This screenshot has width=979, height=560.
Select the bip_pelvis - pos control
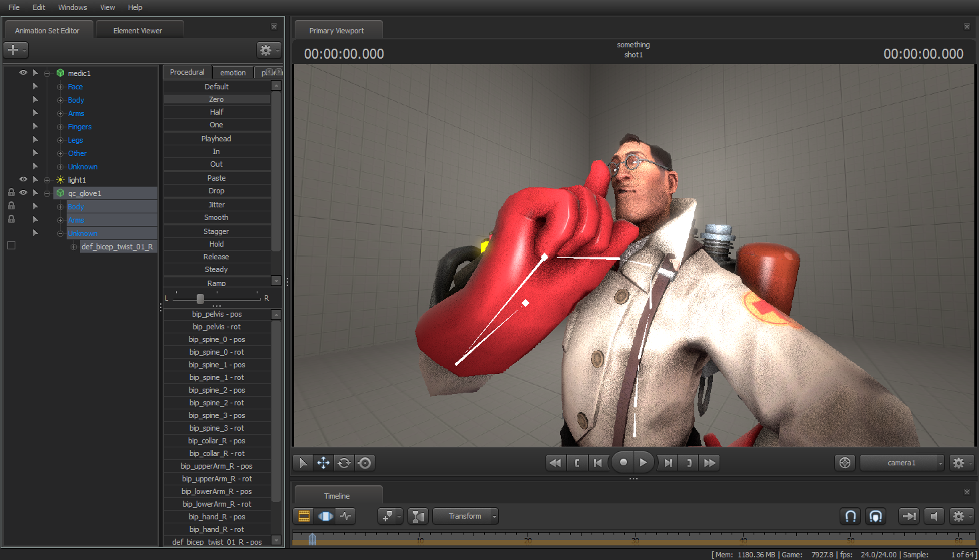[217, 314]
